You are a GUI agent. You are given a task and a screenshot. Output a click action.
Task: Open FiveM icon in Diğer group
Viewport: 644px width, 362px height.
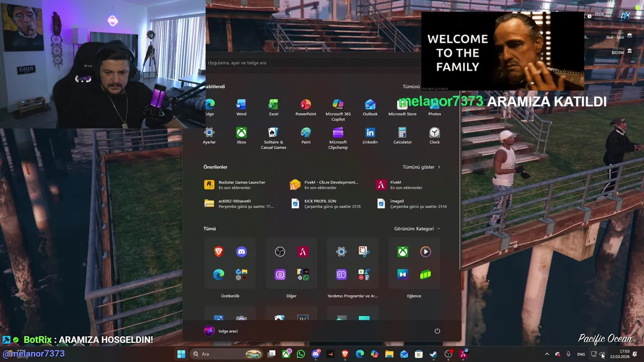[303, 252]
